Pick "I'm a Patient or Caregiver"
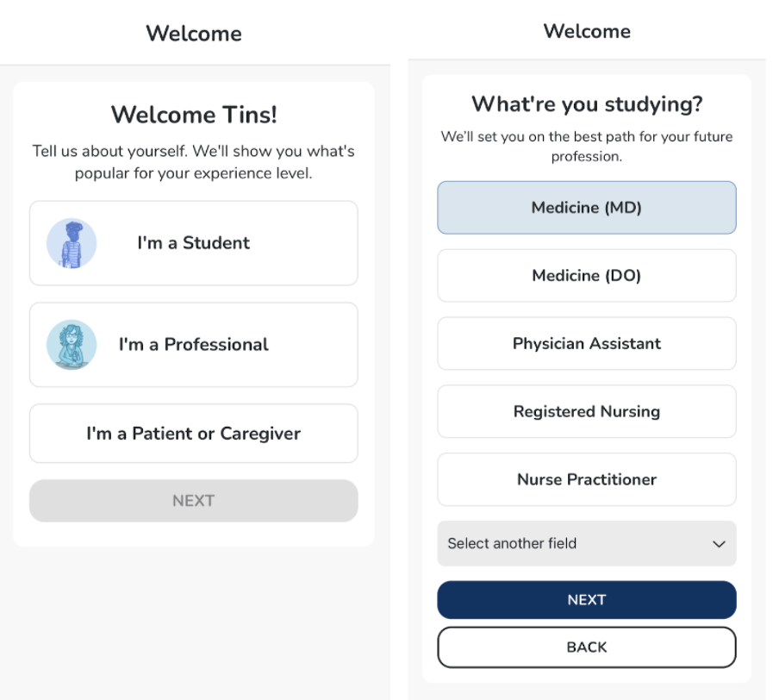The image size is (779, 700). point(193,434)
